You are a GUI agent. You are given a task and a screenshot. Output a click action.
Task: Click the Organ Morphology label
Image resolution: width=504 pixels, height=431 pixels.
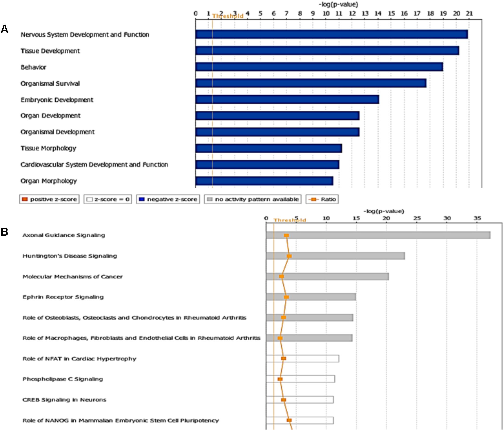coord(49,181)
